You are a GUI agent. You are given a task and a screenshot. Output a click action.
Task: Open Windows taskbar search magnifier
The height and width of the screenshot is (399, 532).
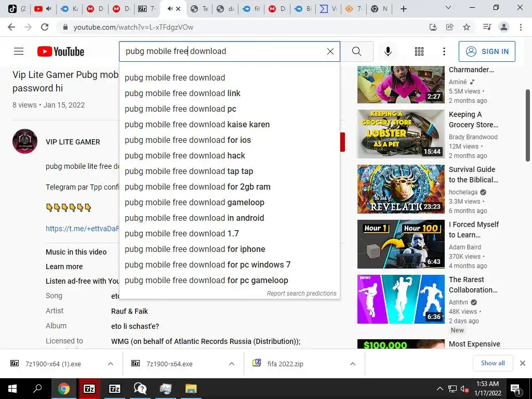click(37, 389)
